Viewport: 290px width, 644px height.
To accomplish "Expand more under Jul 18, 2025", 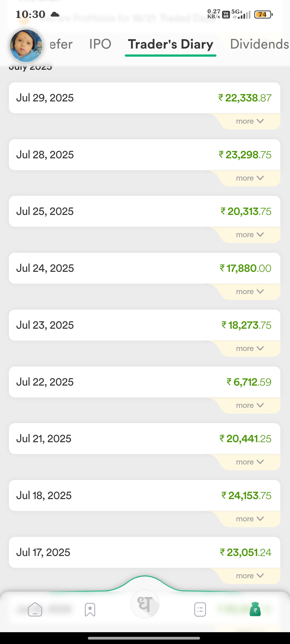I will click(x=250, y=519).
